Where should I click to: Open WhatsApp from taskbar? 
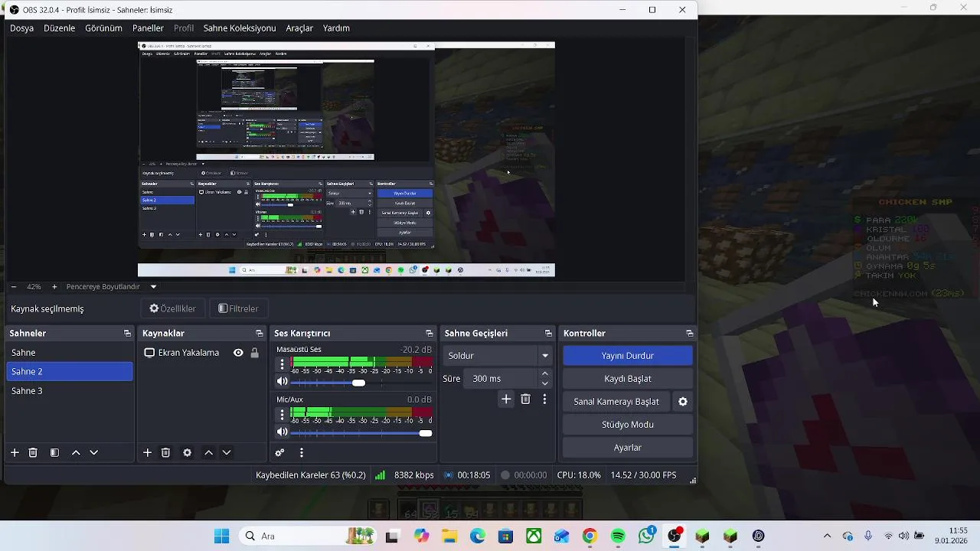coord(646,536)
